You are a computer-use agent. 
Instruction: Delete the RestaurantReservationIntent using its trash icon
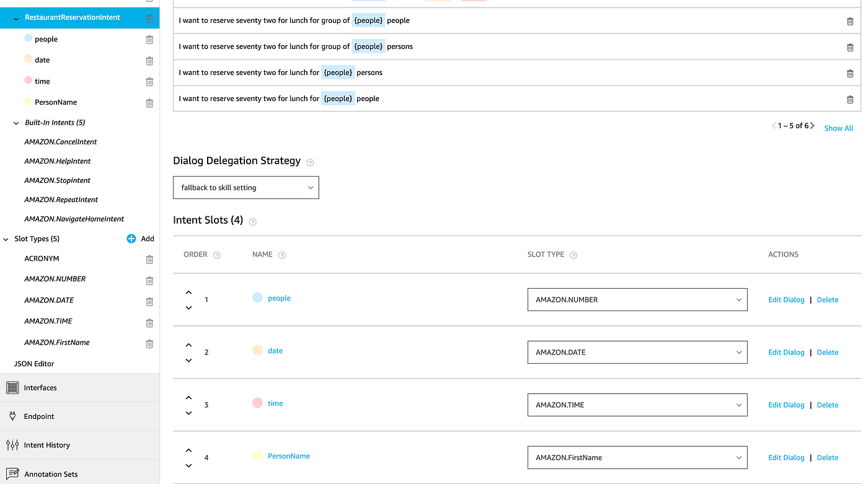[x=149, y=19]
